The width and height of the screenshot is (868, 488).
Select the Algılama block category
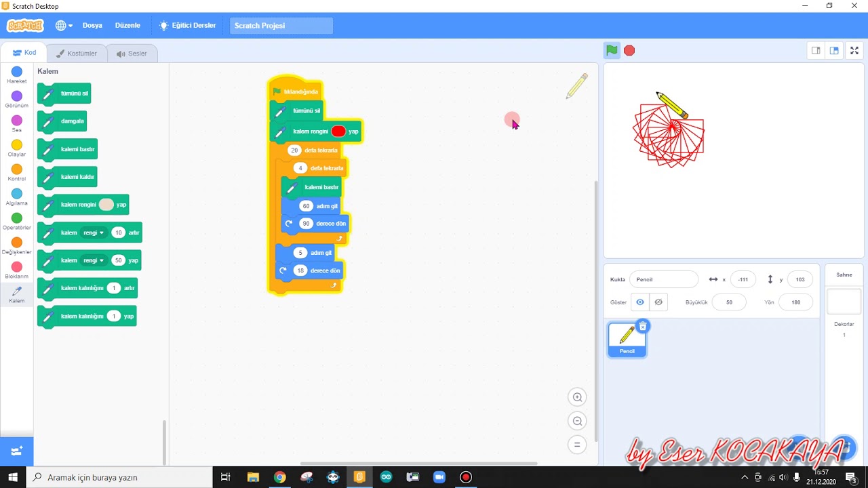(17, 197)
